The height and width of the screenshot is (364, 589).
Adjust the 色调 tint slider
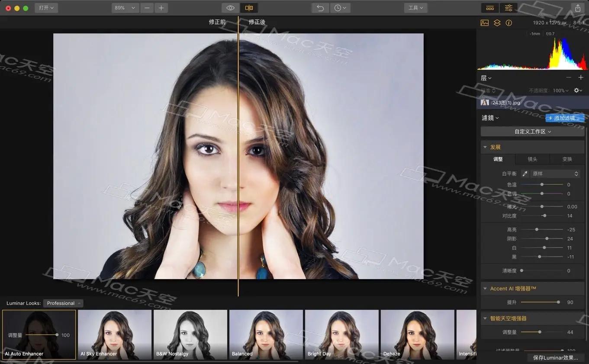click(x=542, y=193)
